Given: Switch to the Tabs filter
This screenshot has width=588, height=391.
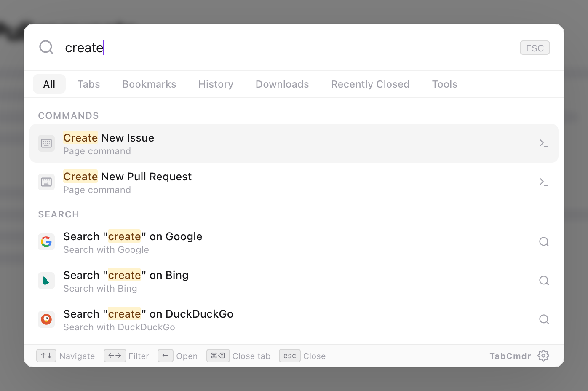Looking at the screenshot, I should pyautogui.click(x=89, y=84).
